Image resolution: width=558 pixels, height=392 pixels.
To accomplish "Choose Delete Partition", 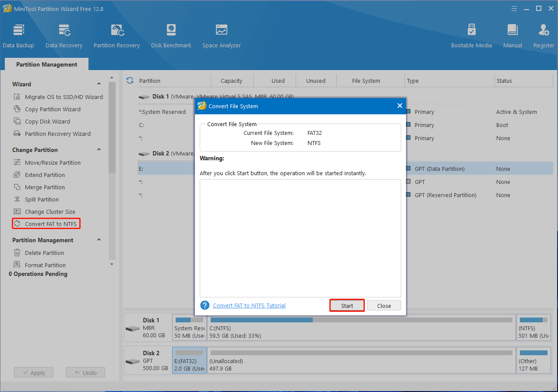I will pos(39,253).
